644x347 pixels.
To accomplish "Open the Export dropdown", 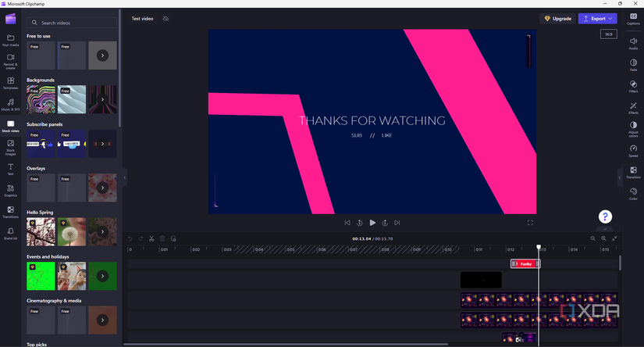I will tap(598, 19).
